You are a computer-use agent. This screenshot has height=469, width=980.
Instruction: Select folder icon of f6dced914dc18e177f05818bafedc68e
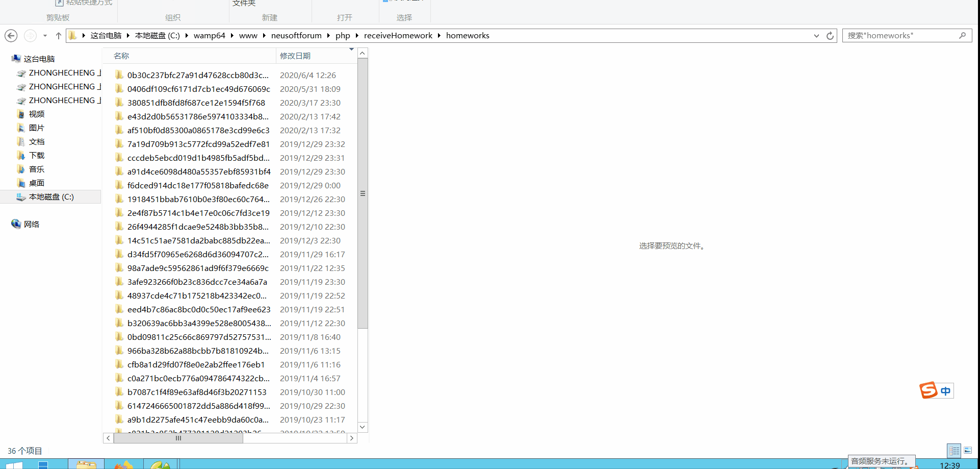coord(119,185)
